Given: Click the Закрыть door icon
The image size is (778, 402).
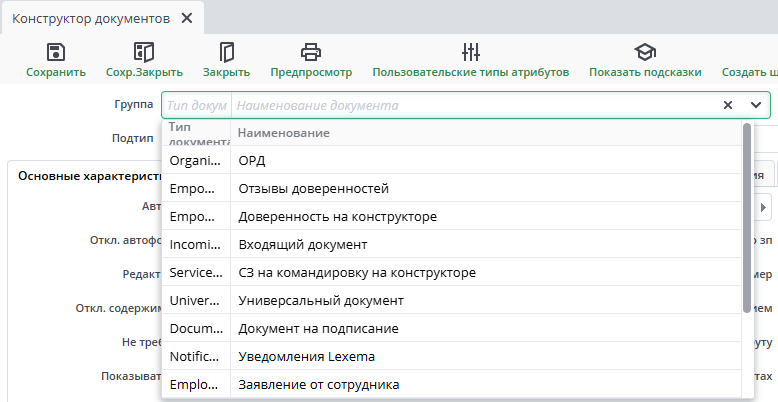Looking at the screenshot, I should (x=226, y=53).
